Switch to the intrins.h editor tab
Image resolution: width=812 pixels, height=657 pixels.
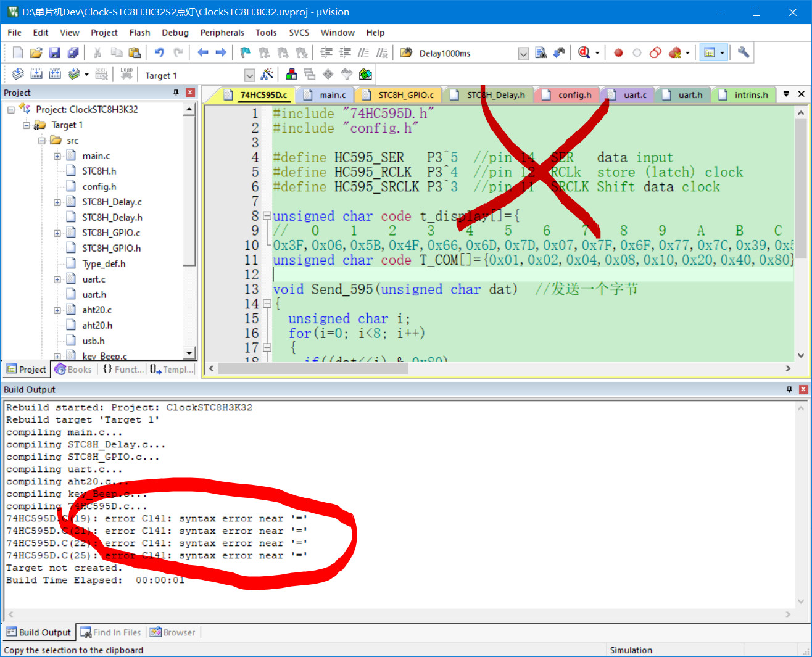[744, 95]
